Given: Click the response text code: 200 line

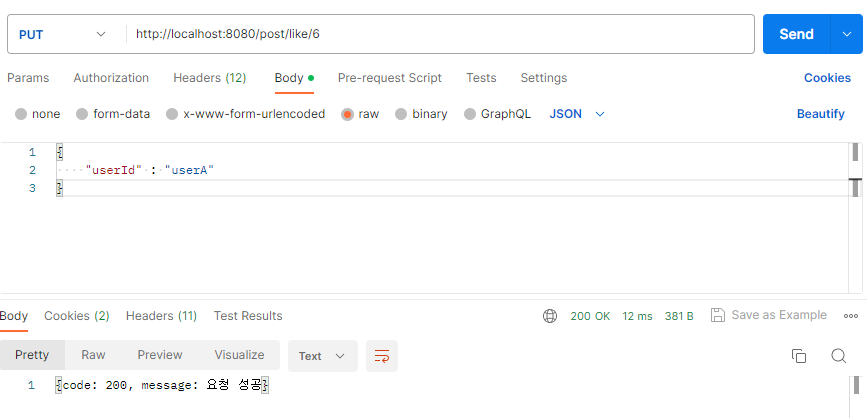Looking at the screenshot, I should pos(162,385).
